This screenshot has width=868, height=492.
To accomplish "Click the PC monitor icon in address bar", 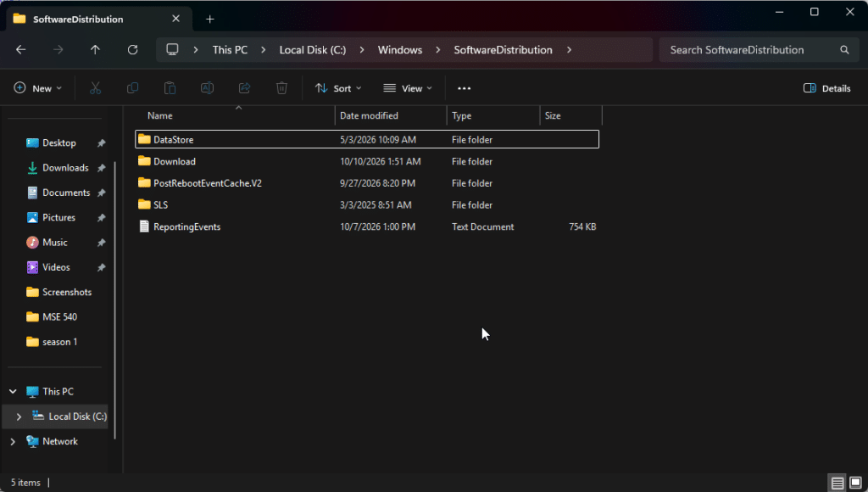I will pos(173,49).
